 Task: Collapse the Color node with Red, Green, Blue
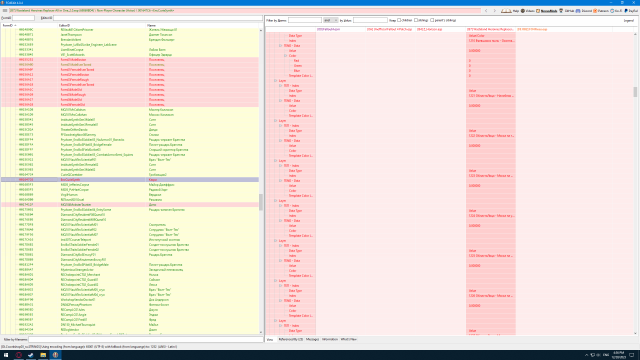(286, 56)
